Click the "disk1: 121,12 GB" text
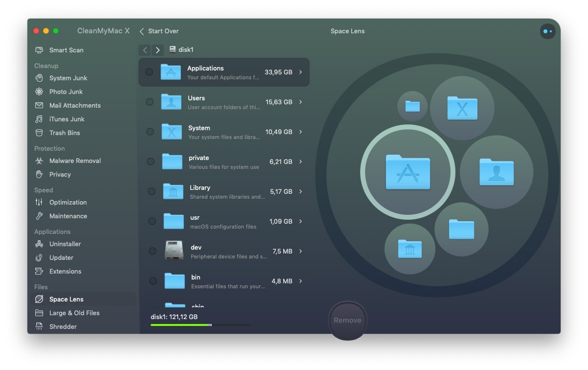Image resolution: width=588 pixels, height=370 pixels. pyautogui.click(x=174, y=317)
